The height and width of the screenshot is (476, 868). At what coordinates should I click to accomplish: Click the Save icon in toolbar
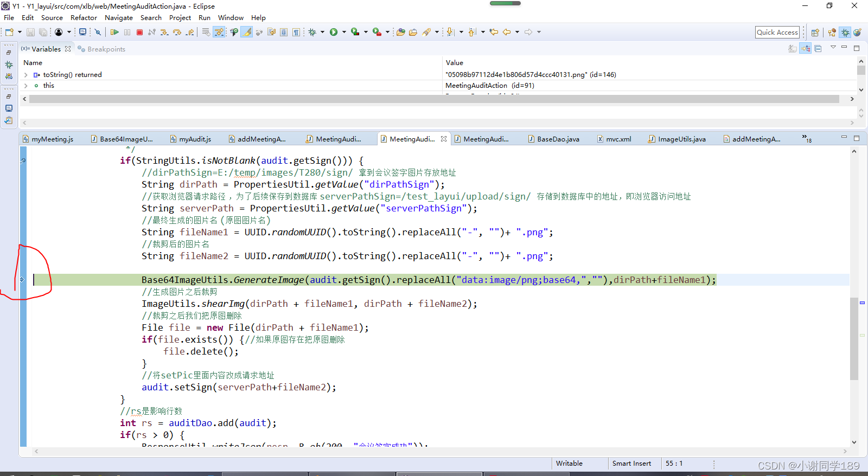[x=30, y=32]
